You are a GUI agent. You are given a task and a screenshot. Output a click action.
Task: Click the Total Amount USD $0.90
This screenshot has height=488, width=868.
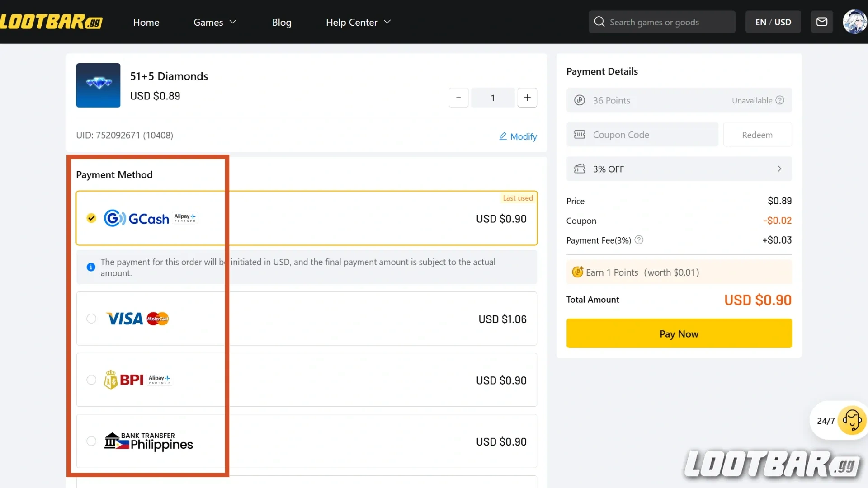758,300
